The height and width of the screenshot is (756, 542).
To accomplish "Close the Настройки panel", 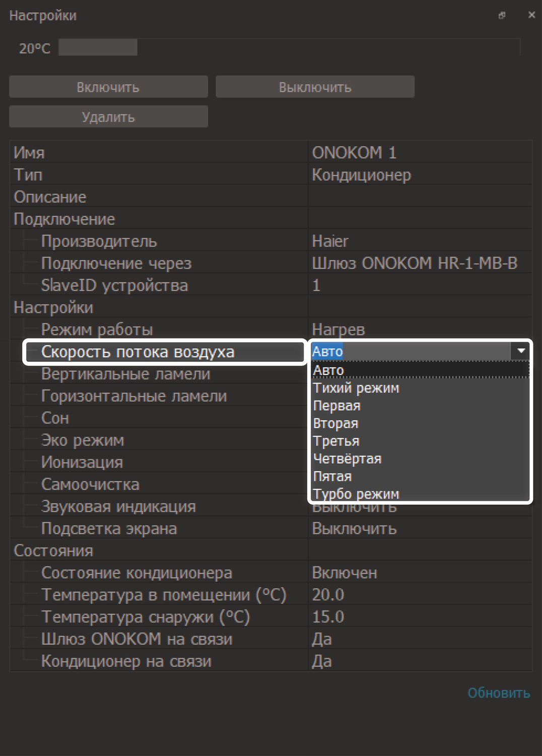I will 531,15.
